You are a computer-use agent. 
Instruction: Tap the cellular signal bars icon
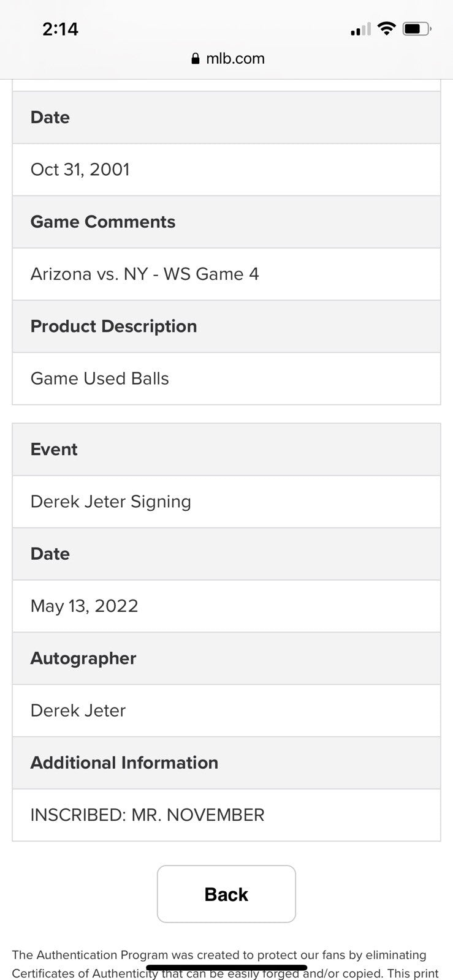point(360,29)
